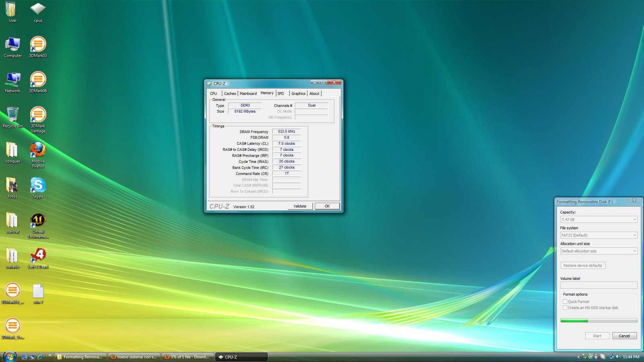Close the Formatting Removable Disk dialog
The image size is (644, 362).
click(x=634, y=200)
